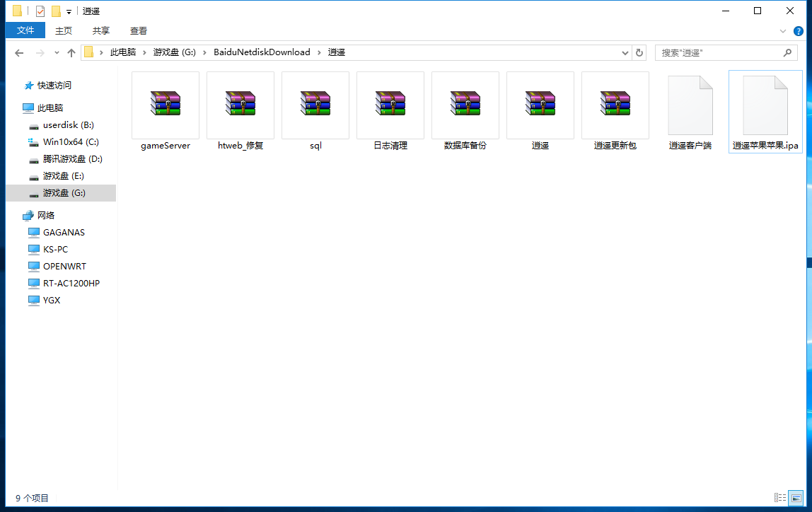Select the 逍遥更新包 archive file
812x512 pixels.
[615, 105]
